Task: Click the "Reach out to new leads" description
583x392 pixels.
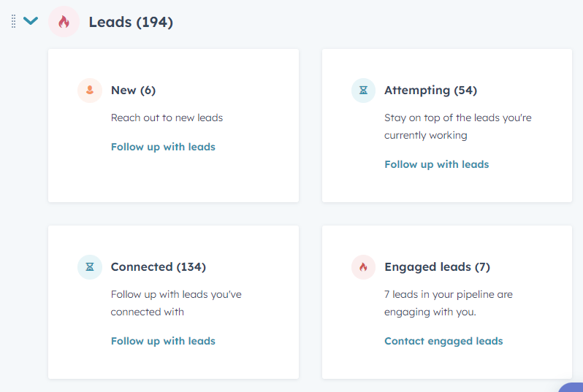Action: (167, 118)
